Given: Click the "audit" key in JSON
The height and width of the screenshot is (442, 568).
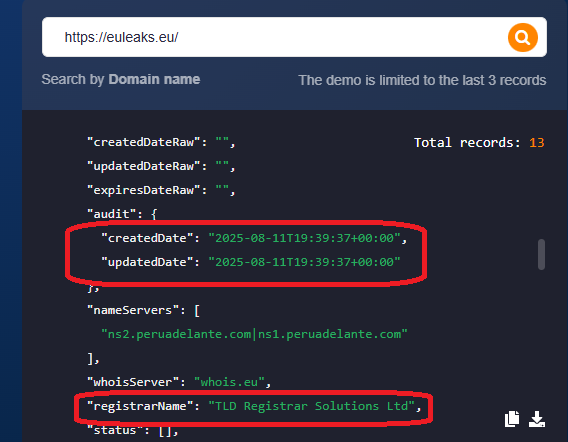Looking at the screenshot, I should point(112,214).
